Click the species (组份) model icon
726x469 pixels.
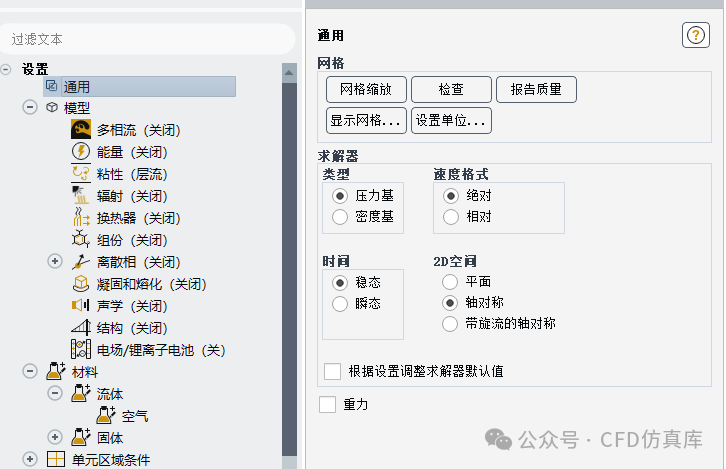click(x=82, y=240)
